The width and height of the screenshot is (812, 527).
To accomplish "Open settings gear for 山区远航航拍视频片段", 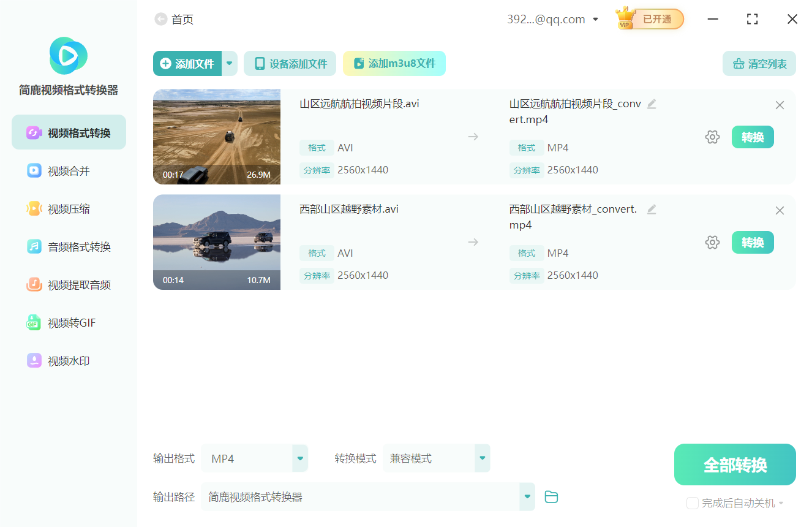I will pos(712,137).
